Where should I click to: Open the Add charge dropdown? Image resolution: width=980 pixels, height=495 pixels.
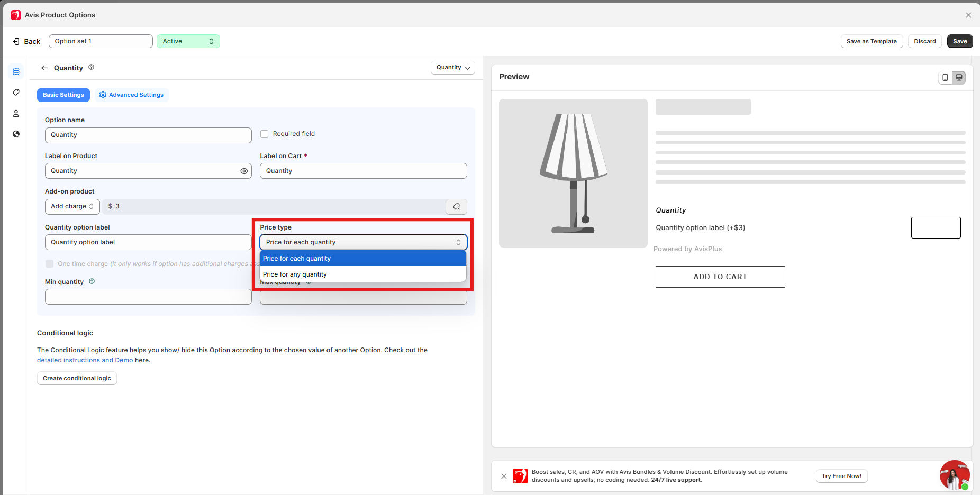72,206
